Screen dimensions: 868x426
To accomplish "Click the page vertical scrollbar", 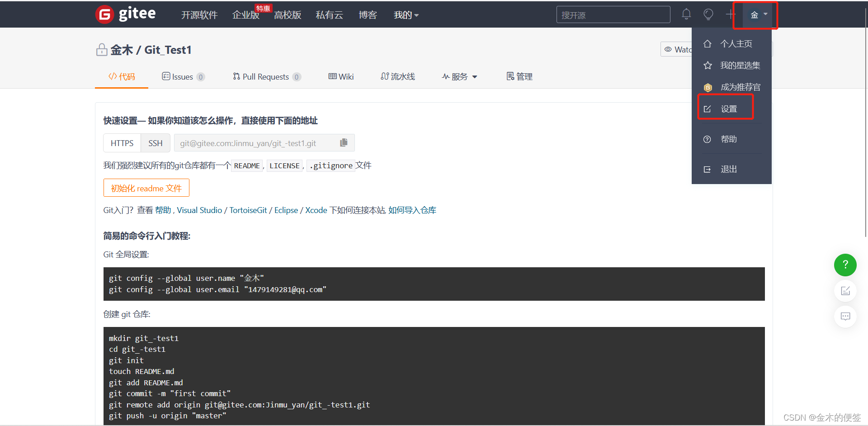I will point(866,122).
